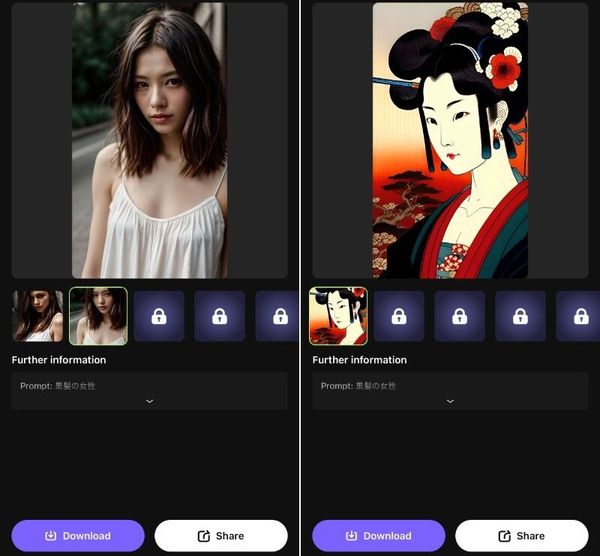Tap first locked thumbnail in left panel

[159, 316]
